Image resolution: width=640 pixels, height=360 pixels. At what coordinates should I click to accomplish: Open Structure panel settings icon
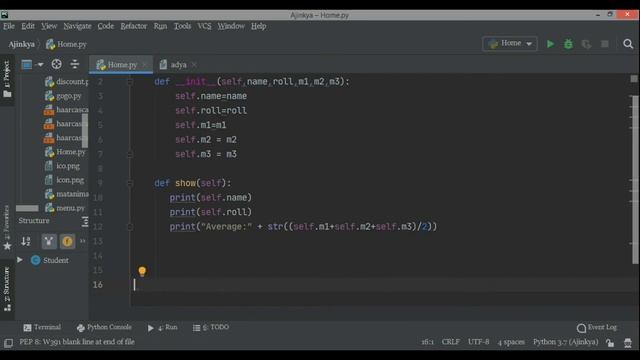[x=84, y=222]
